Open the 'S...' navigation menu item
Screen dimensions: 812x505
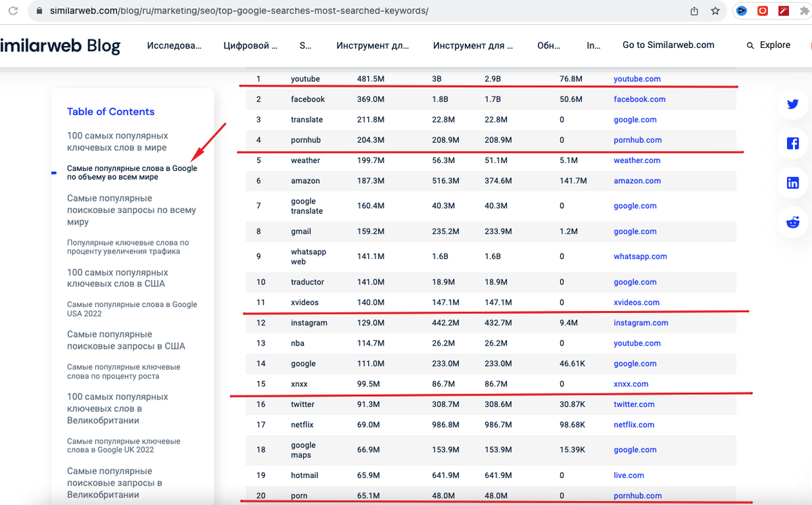(306, 45)
